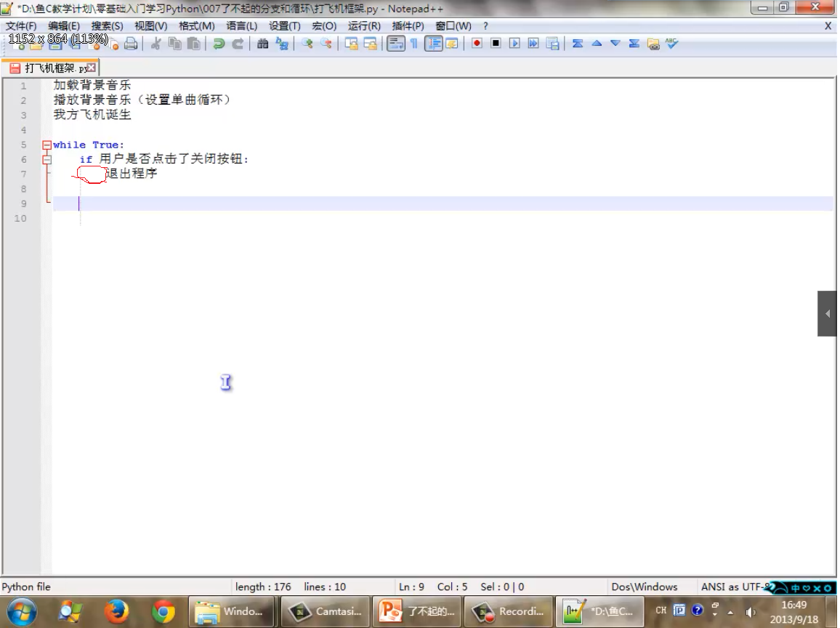Click the green Undo arrow

218,44
